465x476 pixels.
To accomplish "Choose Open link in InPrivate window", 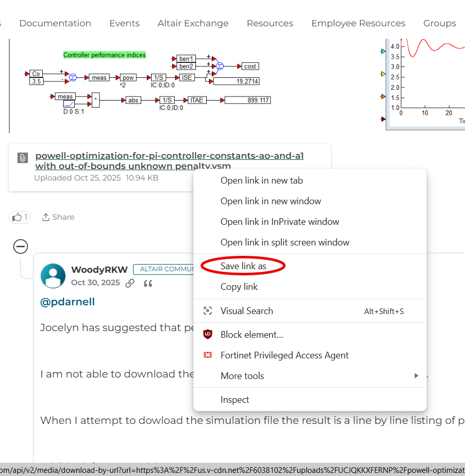I will pos(310,222).
